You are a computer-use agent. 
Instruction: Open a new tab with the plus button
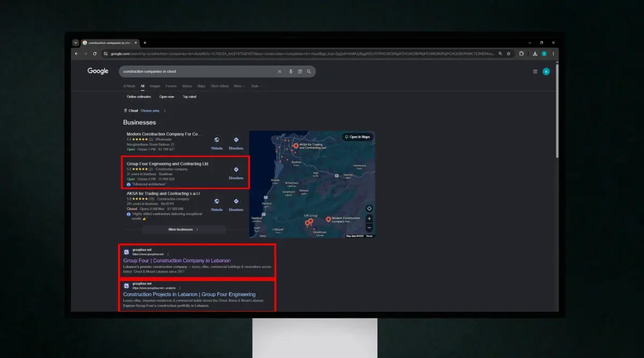click(x=144, y=43)
